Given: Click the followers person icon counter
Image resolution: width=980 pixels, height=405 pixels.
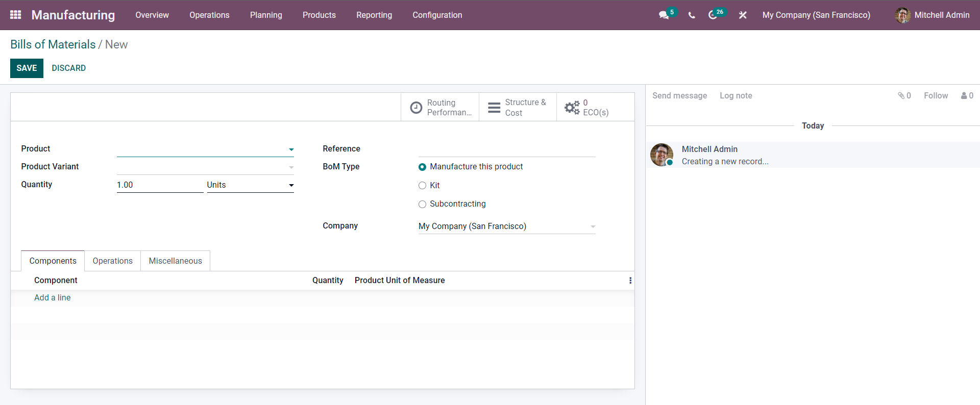Looking at the screenshot, I should pyautogui.click(x=967, y=95).
